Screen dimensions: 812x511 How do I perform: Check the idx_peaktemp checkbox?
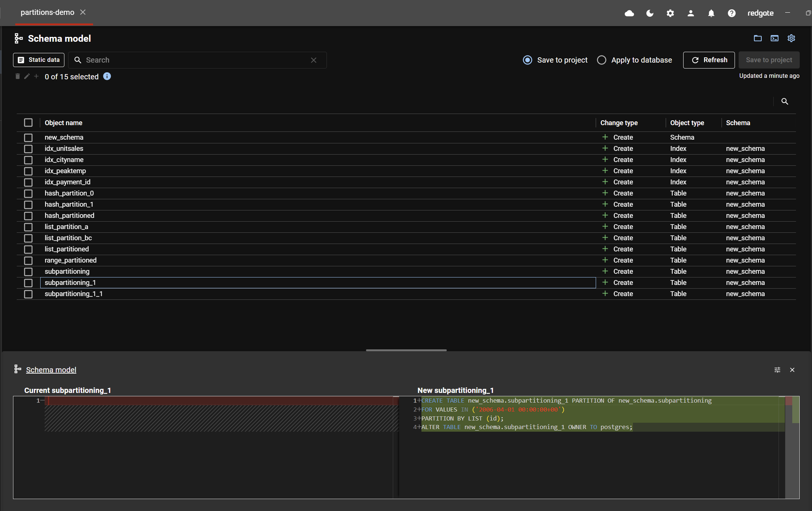pyautogui.click(x=28, y=171)
